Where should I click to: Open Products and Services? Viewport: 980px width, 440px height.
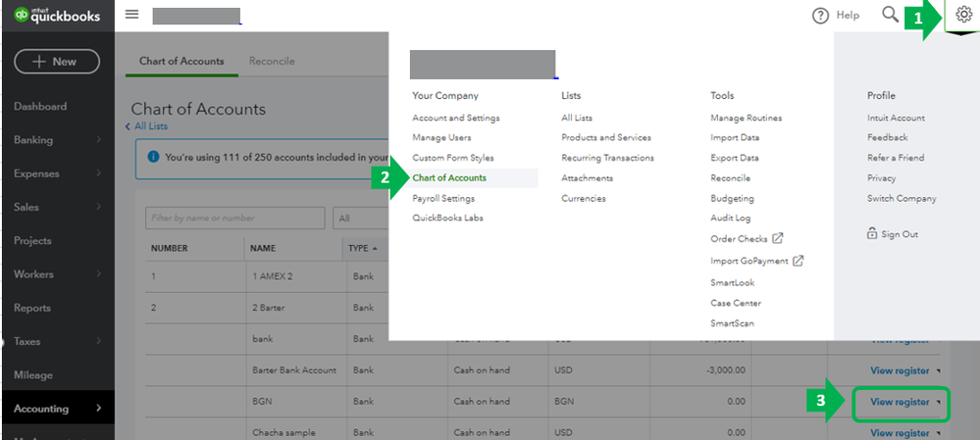point(606,137)
